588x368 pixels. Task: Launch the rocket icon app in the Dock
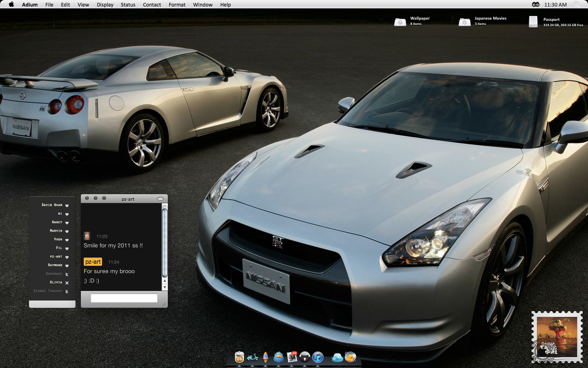265,357
